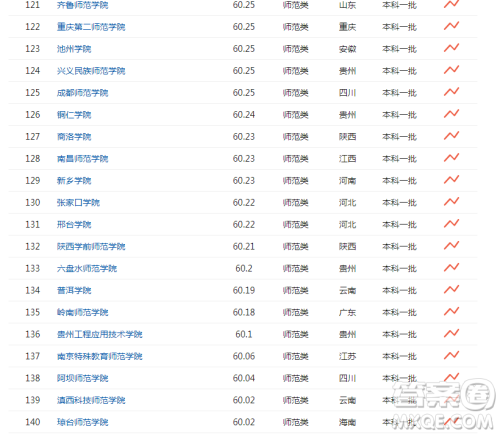The height and width of the screenshot is (435, 500).
Task: Click the 普洱学院 link
Action: [74, 291]
